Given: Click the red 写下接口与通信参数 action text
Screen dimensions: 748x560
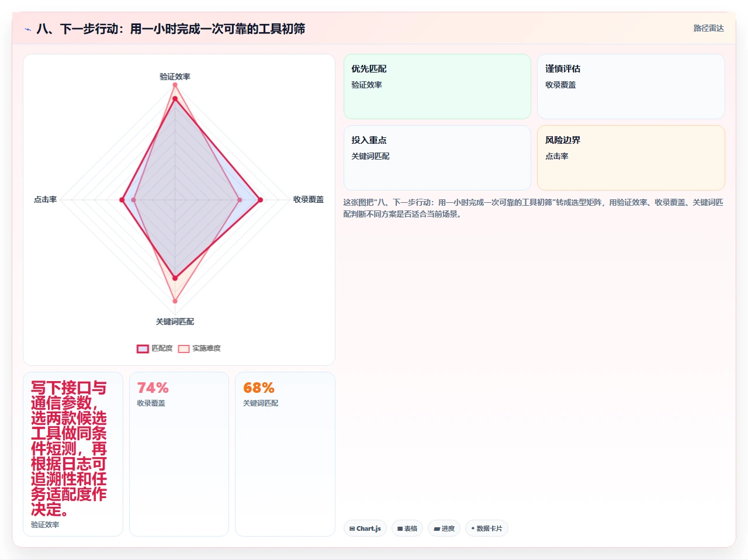Looking at the screenshot, I should 69,448.
